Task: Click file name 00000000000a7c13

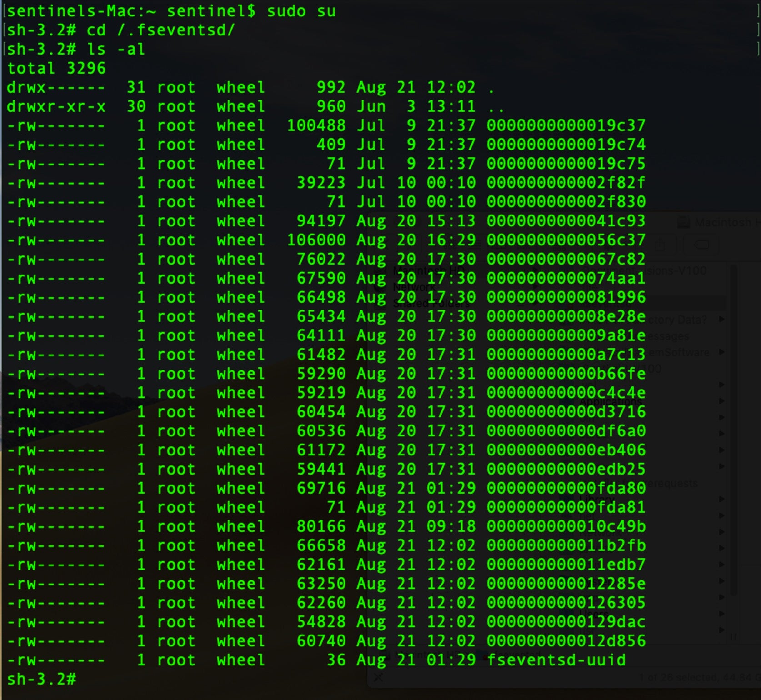Action: (x=566, y=355)
